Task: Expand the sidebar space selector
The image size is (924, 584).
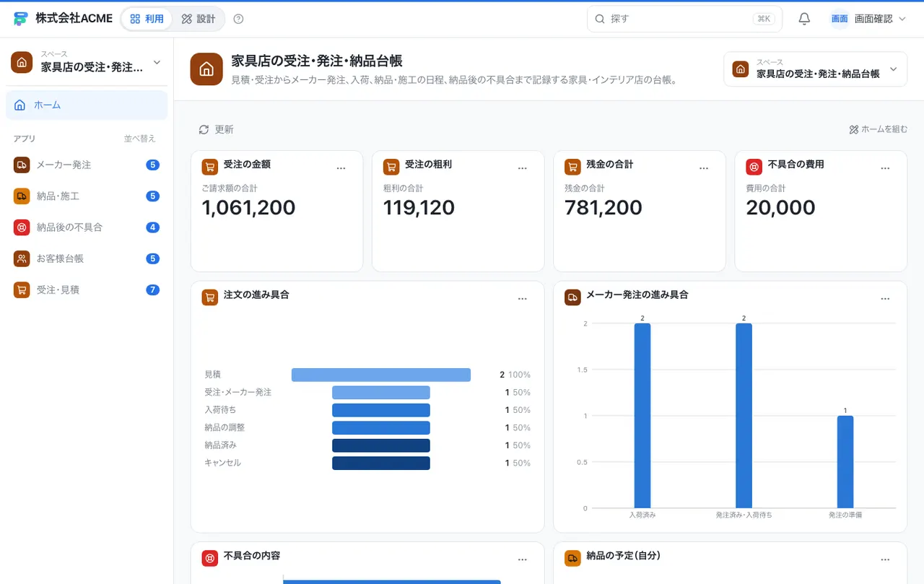Action: (87, 62)
